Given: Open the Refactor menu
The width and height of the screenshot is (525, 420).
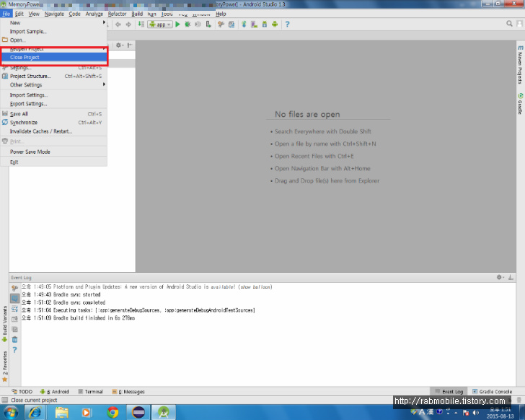Looking at the screenshot, I should [117, 14].
